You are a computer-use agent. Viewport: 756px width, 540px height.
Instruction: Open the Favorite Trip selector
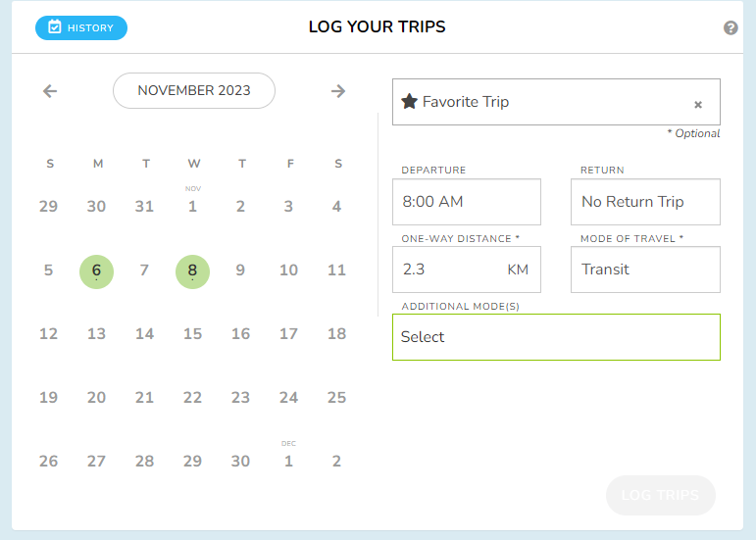click(x=556, y=102)
